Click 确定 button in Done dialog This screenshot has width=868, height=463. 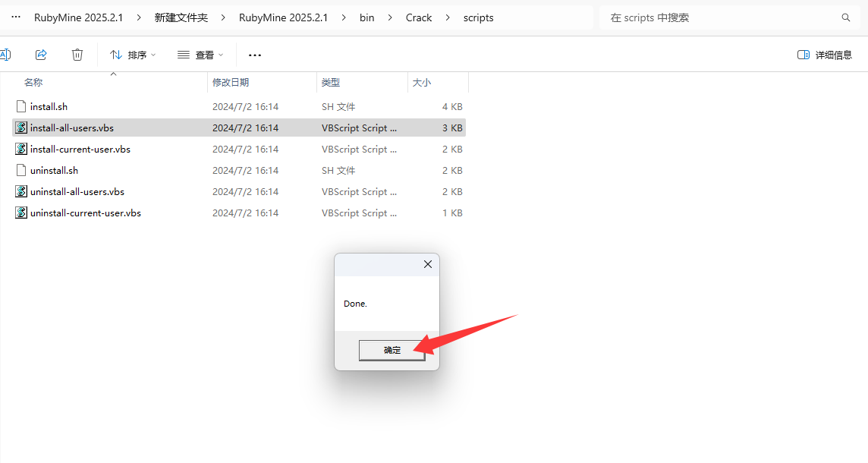[392, 350]
